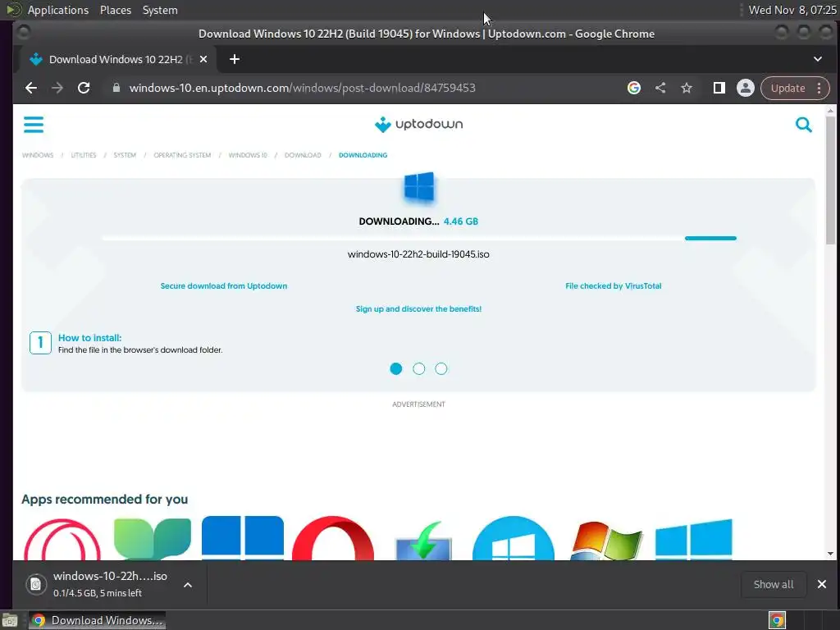
Task: Open the UTILITIES breadcrumb
Action: 84,155
